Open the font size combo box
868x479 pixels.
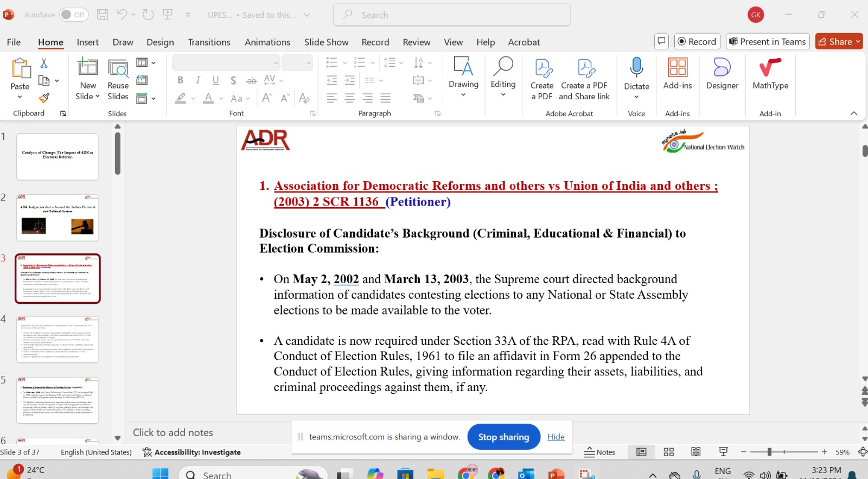[297, 63]
